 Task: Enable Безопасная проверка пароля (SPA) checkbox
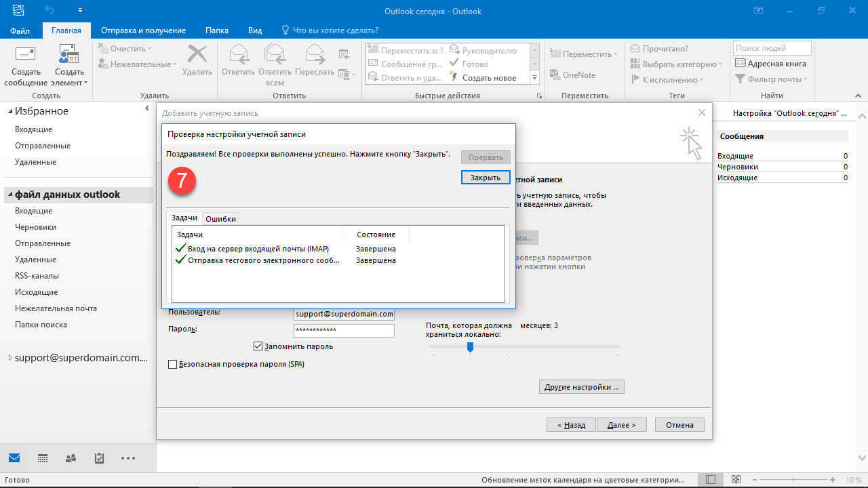(172, 365)
